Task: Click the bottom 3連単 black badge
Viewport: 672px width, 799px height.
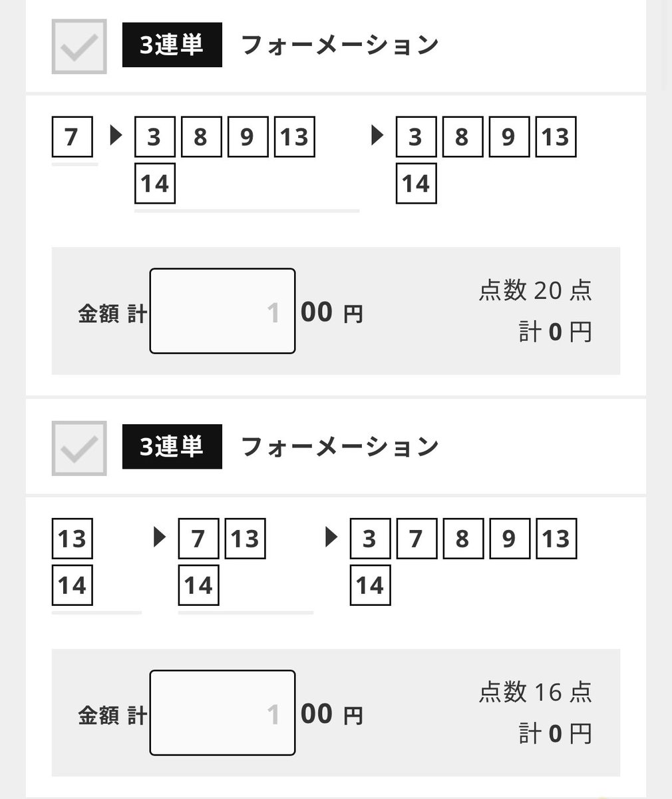Action: coord(172,446)
